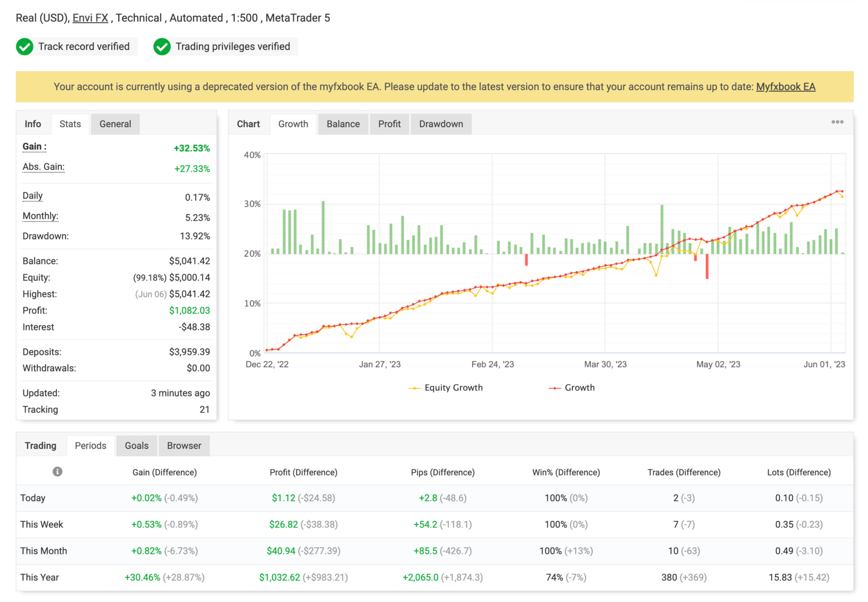This screenshot has height=602, width=868.
Task: Toggle the Growth series in chart legend
Action: [579, 387]
